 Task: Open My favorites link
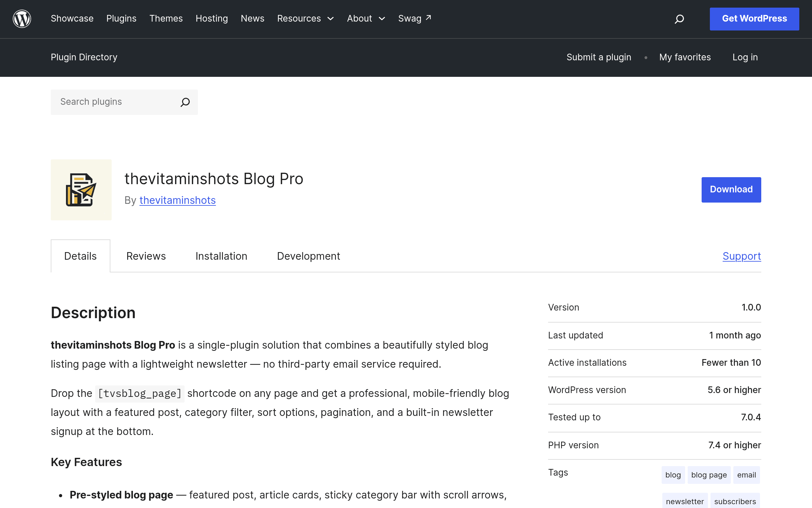click(x=685, y=57)
